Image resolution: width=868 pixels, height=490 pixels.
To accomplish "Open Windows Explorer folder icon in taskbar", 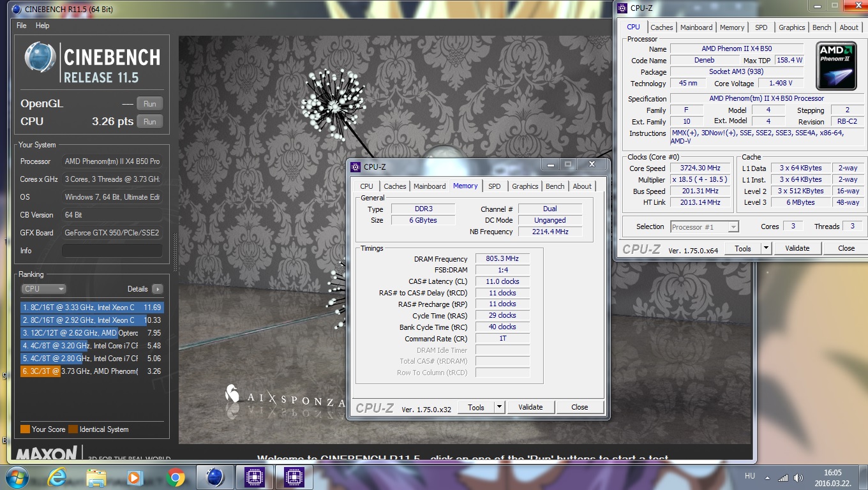I will click(96, 477).
